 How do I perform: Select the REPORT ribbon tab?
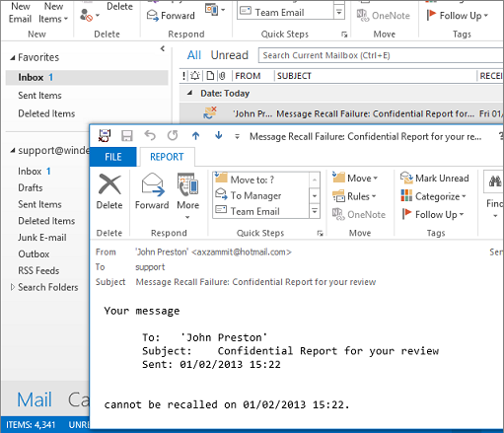coord(167,157)
